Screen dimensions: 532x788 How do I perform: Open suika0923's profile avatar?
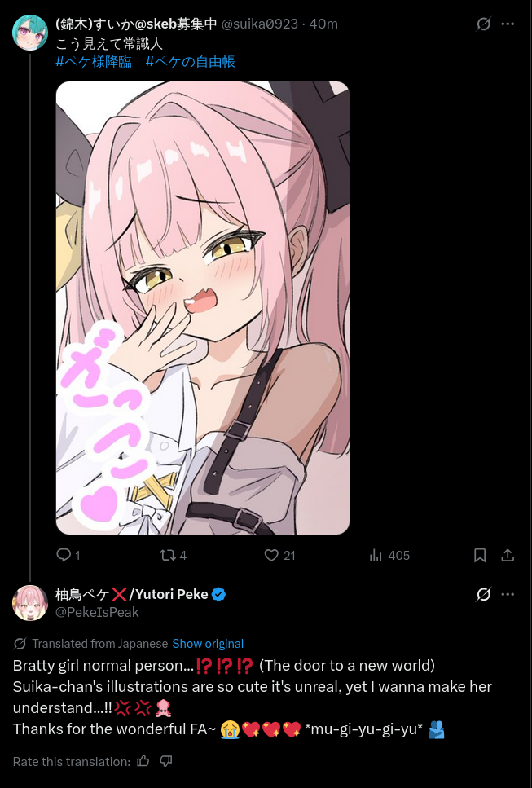point(29,33)
